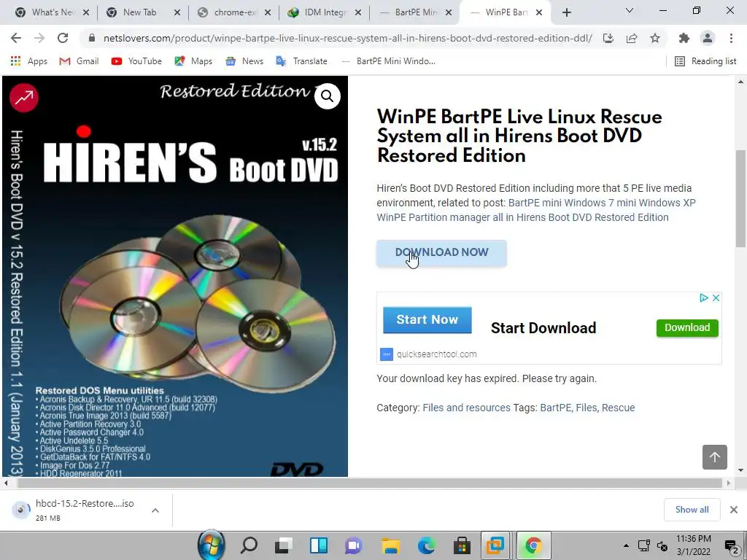Open the Maps bookmark

tap(193, 61)
